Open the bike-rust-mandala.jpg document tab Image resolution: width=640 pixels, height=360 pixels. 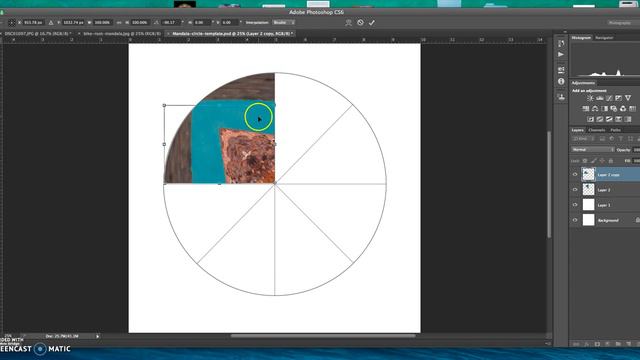pos(121,34)
